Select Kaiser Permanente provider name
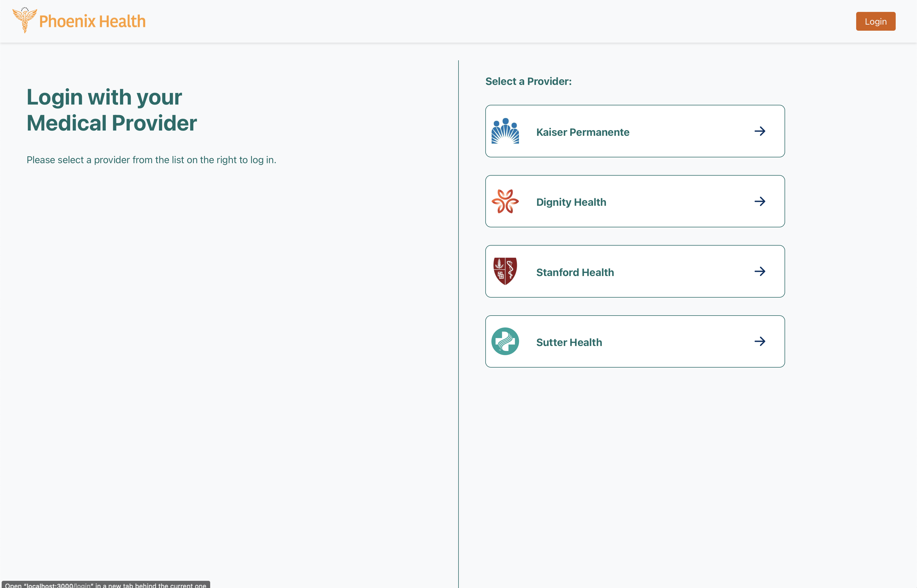Image resolution: width=917 pixels, height=588 pixels. (583, 132)
